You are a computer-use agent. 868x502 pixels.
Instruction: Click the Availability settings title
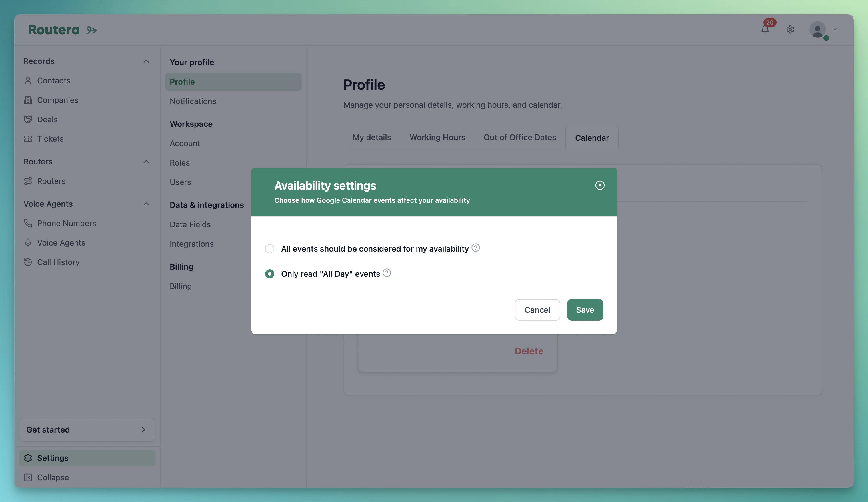(325, 186)
